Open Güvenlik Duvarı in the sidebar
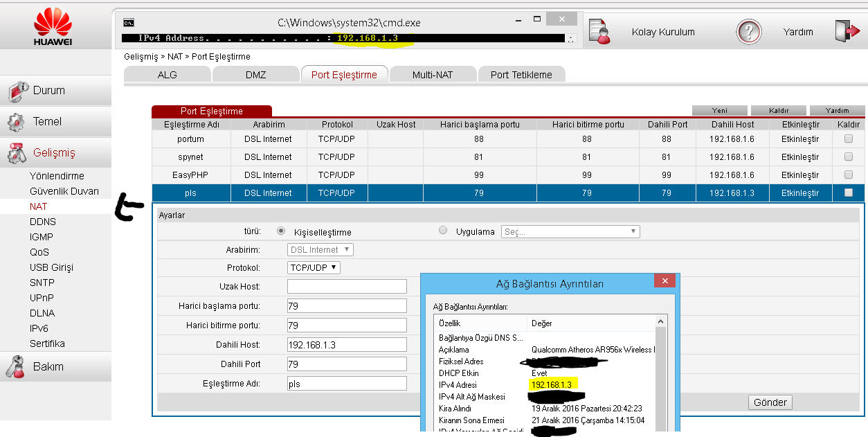 64,191
